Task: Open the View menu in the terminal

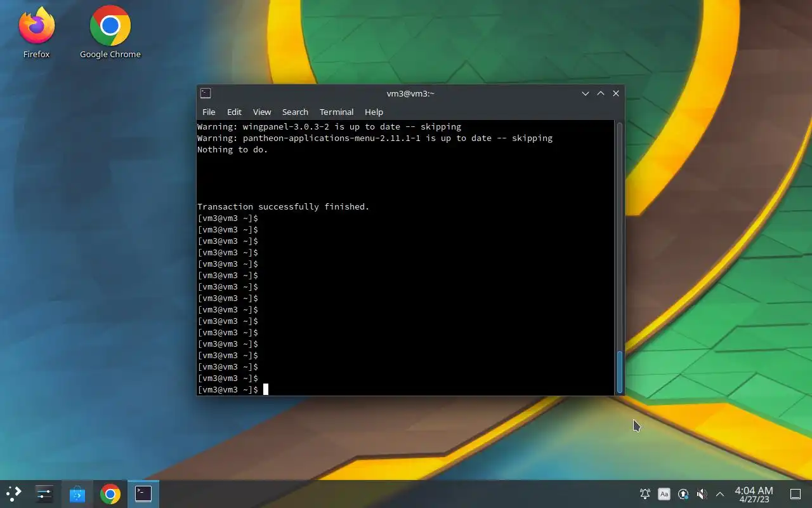Action: coord(262,112)
